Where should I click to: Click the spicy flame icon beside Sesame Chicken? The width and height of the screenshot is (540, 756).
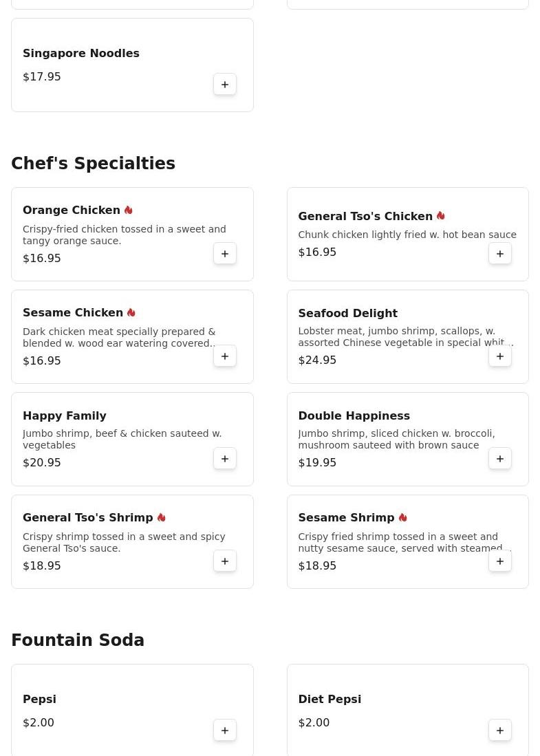tap(131, 313)
